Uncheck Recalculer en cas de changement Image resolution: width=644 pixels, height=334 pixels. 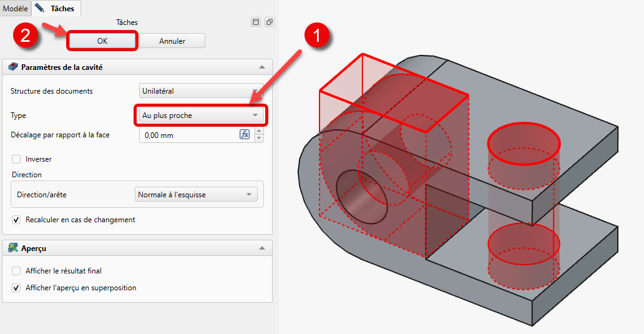pos(16,220)
